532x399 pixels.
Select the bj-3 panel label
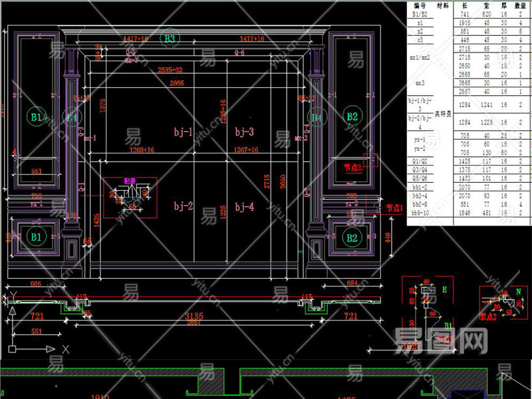coord(244,132)
